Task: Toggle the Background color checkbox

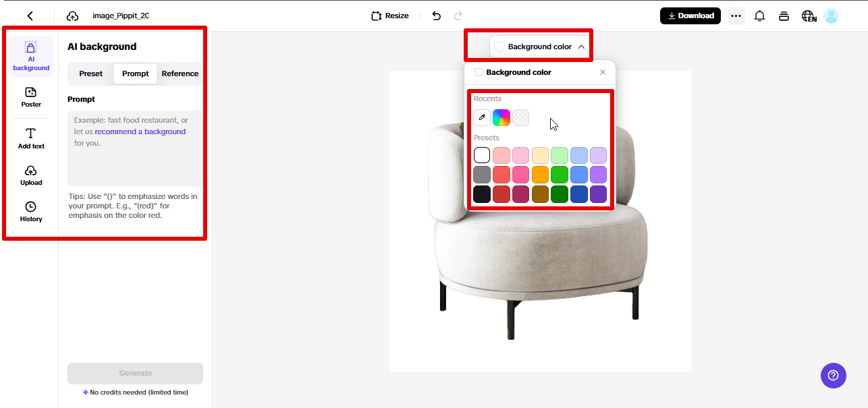Action: [479, 72]
